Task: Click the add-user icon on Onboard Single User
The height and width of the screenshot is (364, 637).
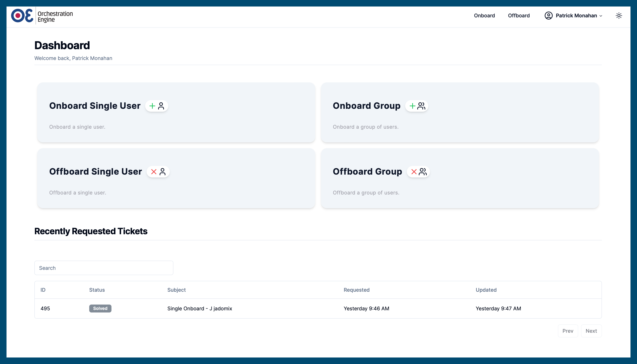Action: [x=157, y=106]
